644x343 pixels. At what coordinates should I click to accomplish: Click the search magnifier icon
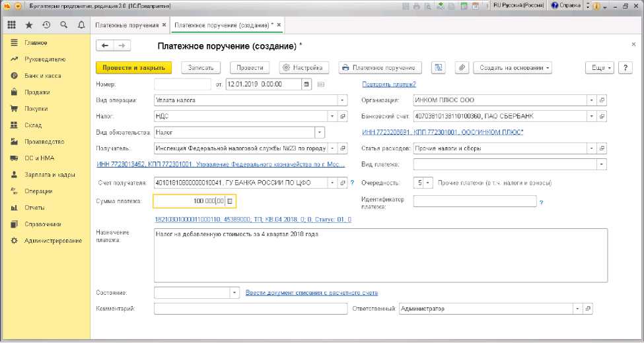(x=63, y=26)
